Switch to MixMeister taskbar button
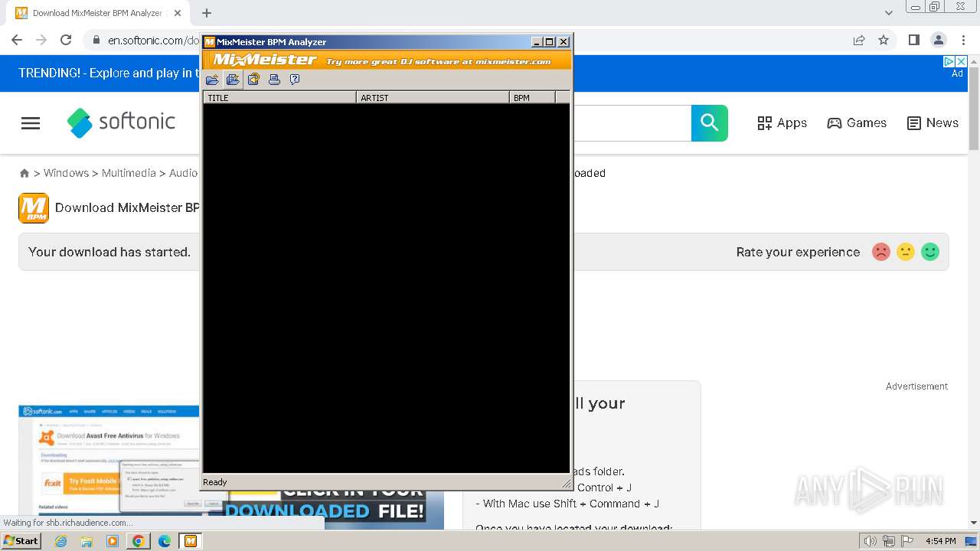 click(191, 541)
